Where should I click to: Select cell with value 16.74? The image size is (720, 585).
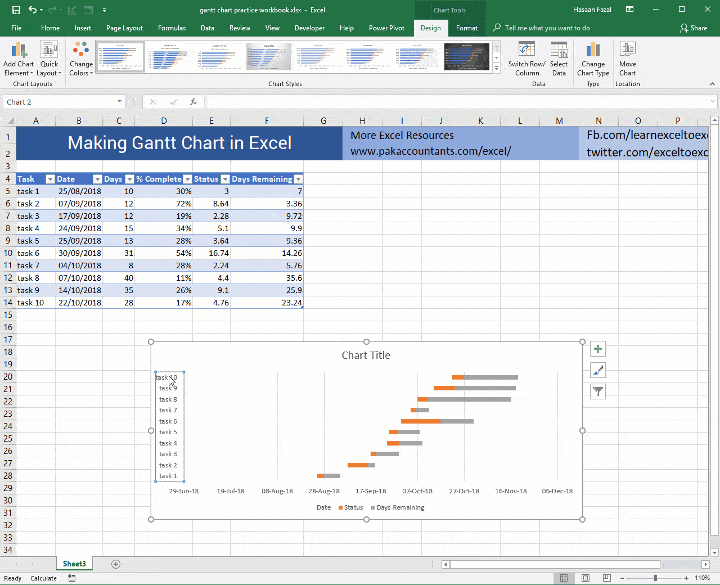(212, 253)
